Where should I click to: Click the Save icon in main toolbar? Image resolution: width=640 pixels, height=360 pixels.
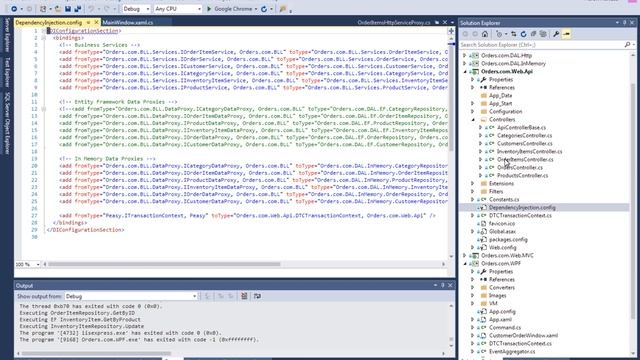click(68, 9)
